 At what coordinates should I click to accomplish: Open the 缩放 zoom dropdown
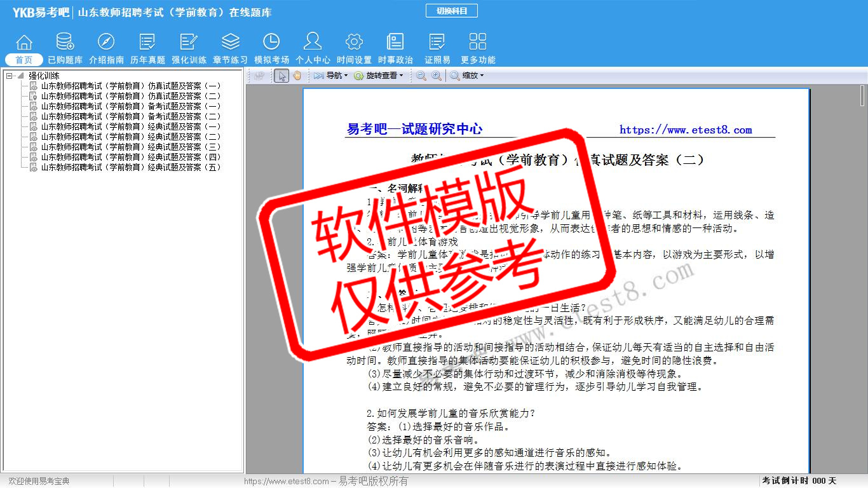tap(467, 76)
